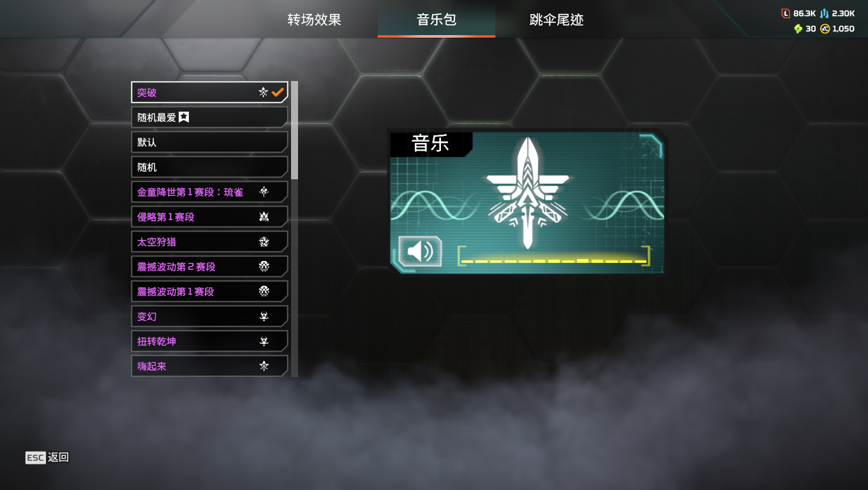The height and width of the screenshot is (490, 868).
Task: Select the 随机 music pack option
Action: point(209,167)
